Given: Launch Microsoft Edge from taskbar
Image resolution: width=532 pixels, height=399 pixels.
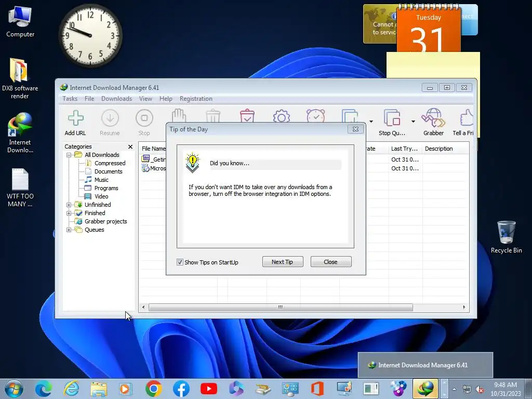Looking at the screenshot, I should tap(44, 389).
